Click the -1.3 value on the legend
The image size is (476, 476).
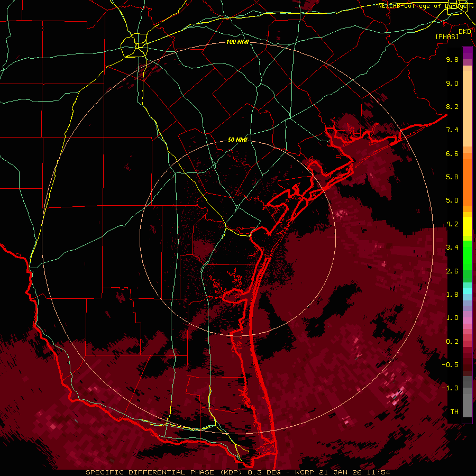450,388
